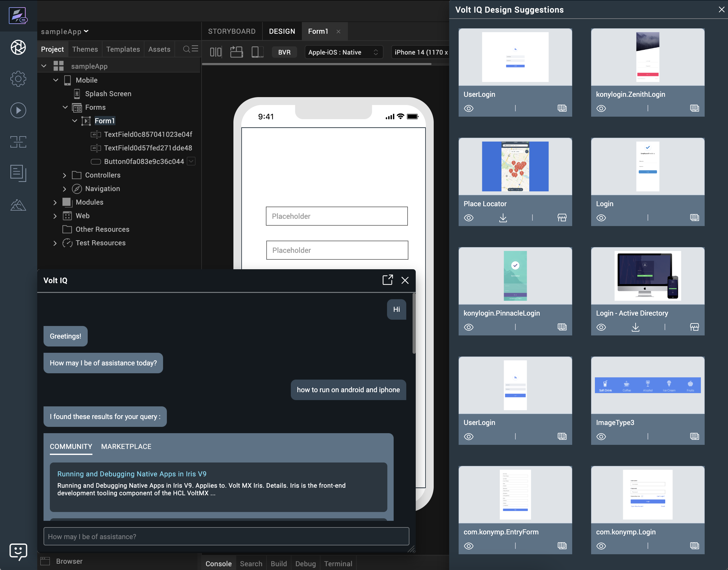Image resolution: width=728 pixels, height=570 pixels.
Task: Toggle preview eye on konylogin.PinnacleLogin card
Action: pyautogui.click(x=468, y=327)
